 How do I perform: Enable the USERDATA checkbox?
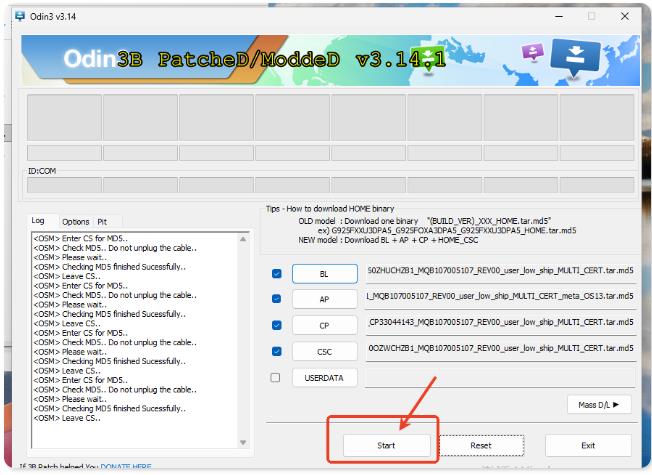[x=275, y=377]
